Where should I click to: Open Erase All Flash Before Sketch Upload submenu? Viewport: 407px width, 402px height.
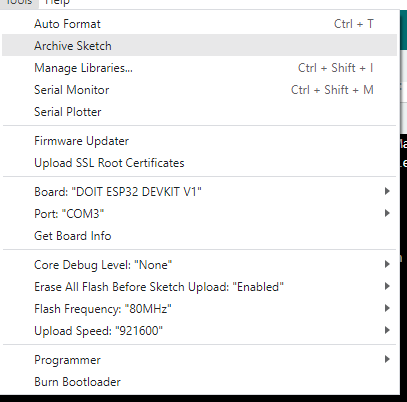(x=199, y=287)
